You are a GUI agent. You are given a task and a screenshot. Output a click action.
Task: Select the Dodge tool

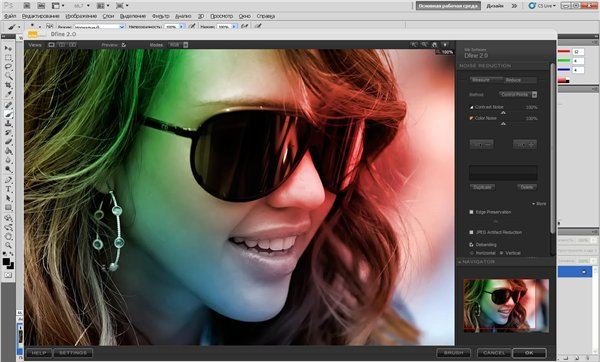pyautogui.click(x=8, y=169)
